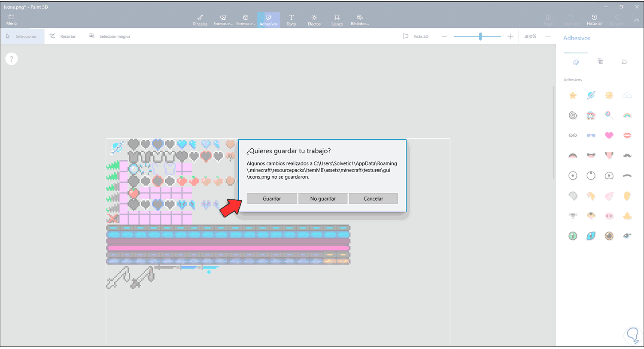This screenshot has height=349, width=644.
Task: Select the planet sticker
Action: [591, 95]
